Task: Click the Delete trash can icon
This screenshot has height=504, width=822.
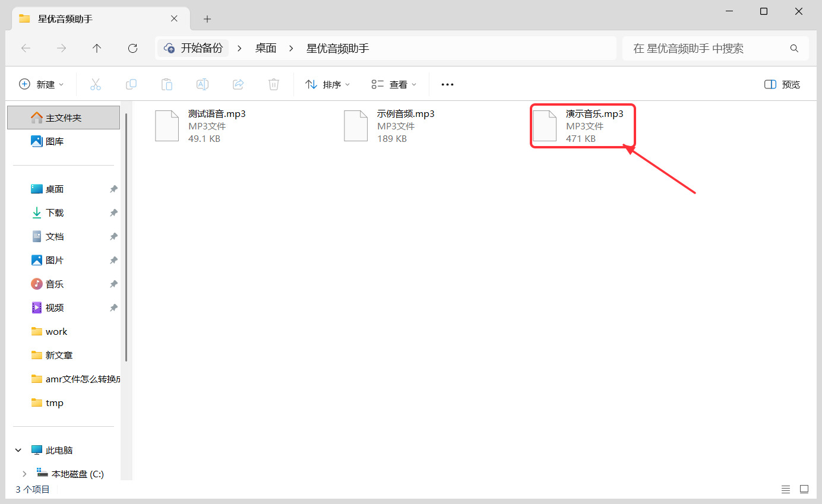Action: tap(274, 84)
